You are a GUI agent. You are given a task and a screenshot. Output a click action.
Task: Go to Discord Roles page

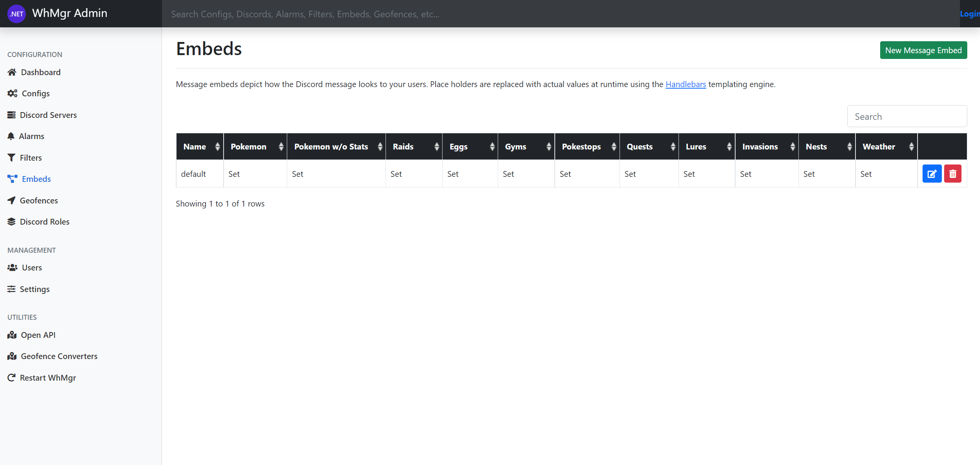[x=45, y=222]
